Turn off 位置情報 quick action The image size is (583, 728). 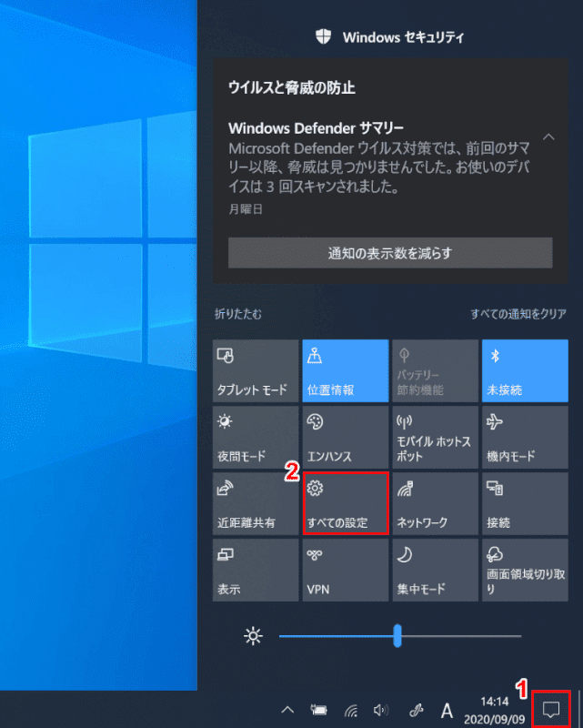(x=346, y=370)
